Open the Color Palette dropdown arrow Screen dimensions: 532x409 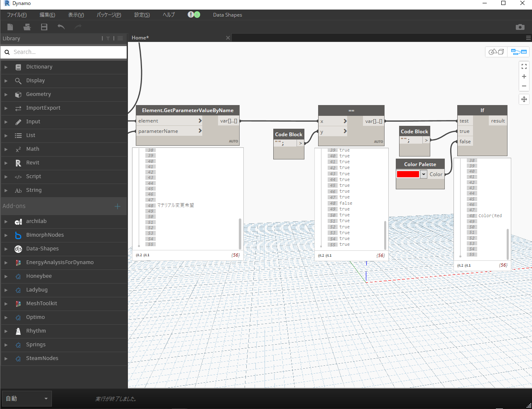pyautogui.click(x=424, y=174)
